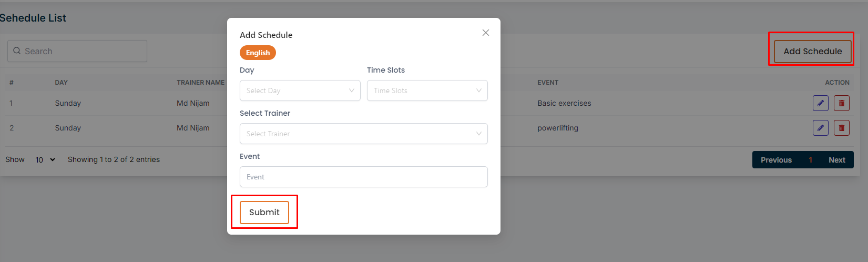The image size is (868, 262).
Task: Sort by the DAY column header
Action: [62, 83]
